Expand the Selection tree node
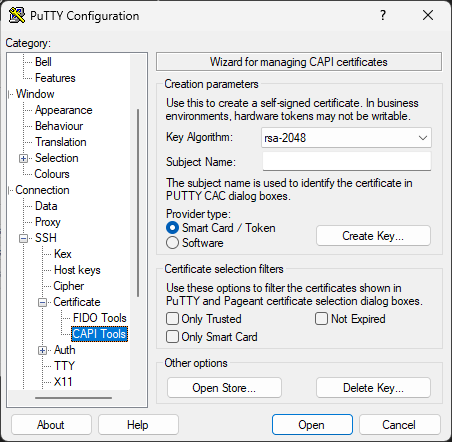The width and height of the screenshot is (452, 442). pyautogui.click(x=23, y=158)
